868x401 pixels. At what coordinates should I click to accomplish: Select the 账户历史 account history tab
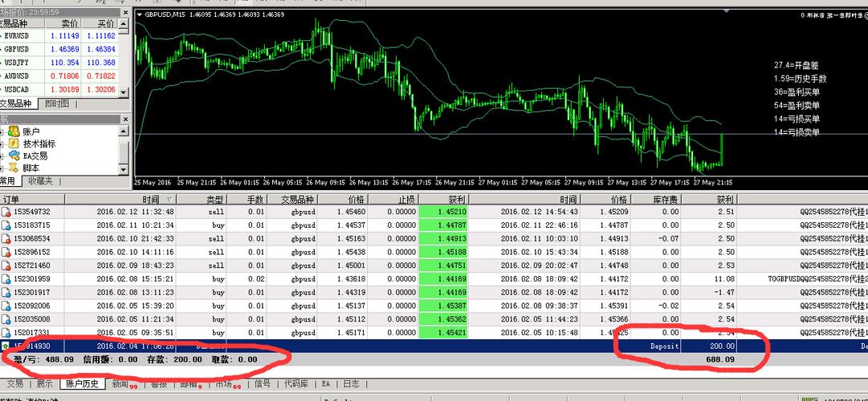tap(82, 384)
